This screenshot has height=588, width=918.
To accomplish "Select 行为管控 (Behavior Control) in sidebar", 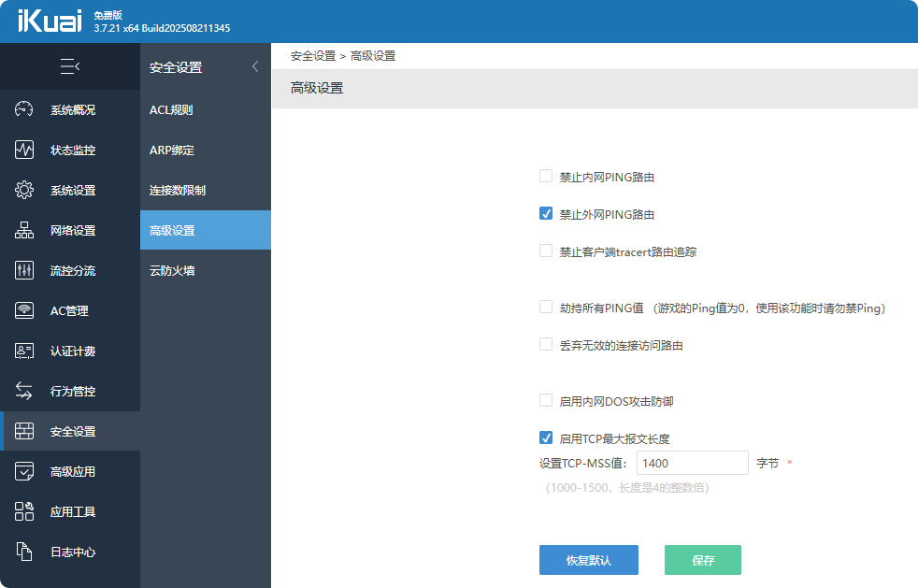I will tap(70, 391).
